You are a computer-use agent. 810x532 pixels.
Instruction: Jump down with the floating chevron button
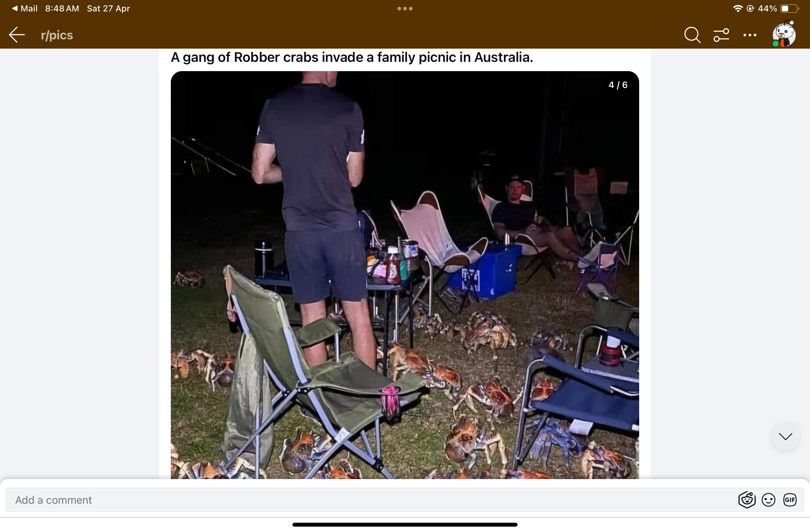pos(786,436)
